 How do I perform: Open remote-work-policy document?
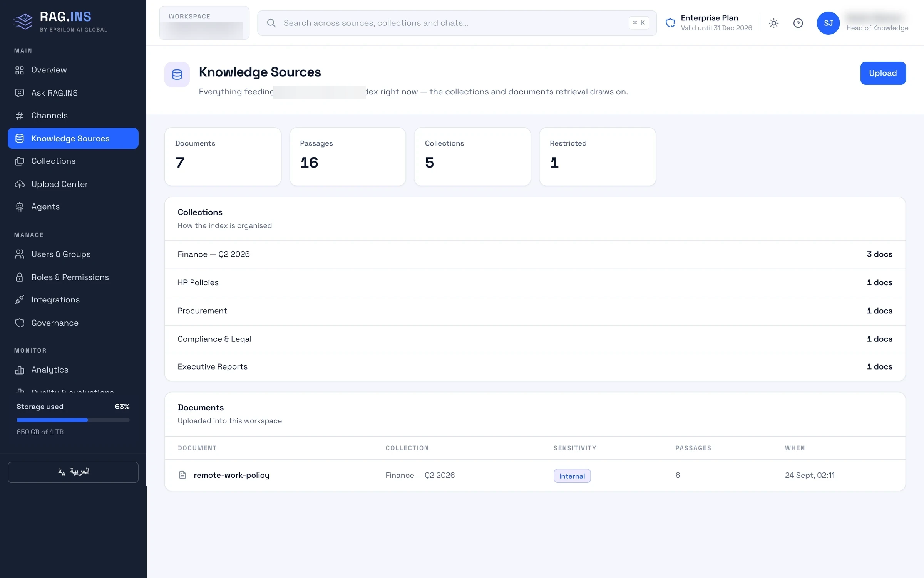(231, 475)
